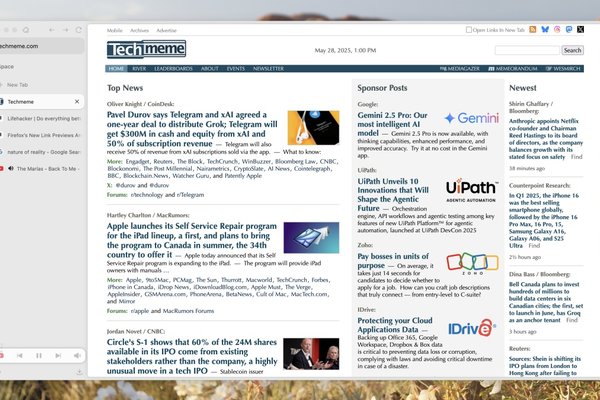This screenshot has height=400, width=600.
Task: Open the Threads icon in the page header
Action: [x=557, y=29]
